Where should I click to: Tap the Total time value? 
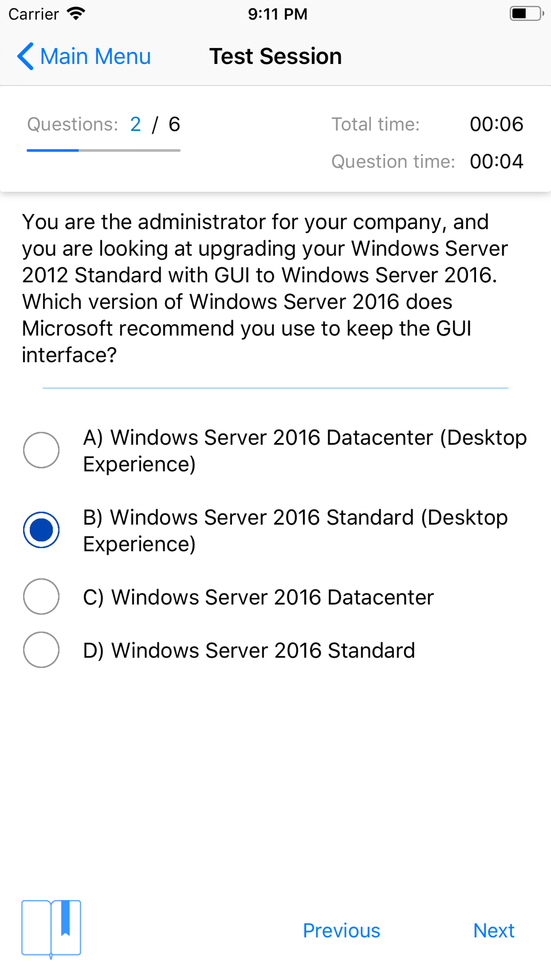tap(496, 124)
